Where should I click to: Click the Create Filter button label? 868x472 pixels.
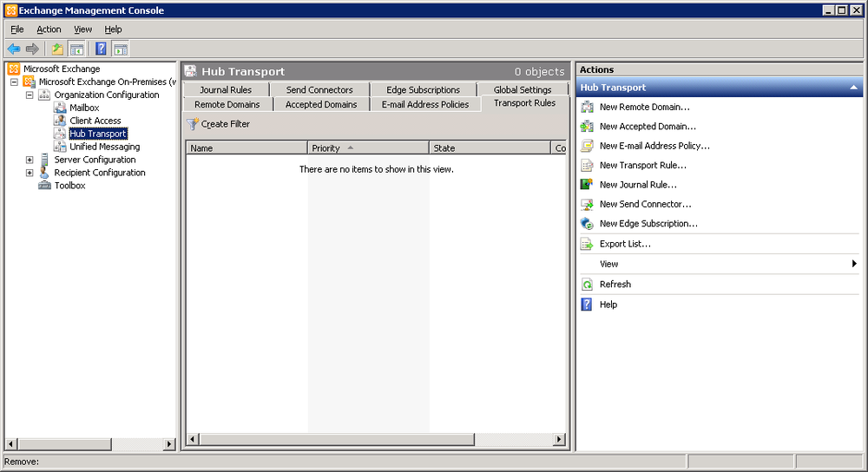pyautogui.click(x=226, y=124)
